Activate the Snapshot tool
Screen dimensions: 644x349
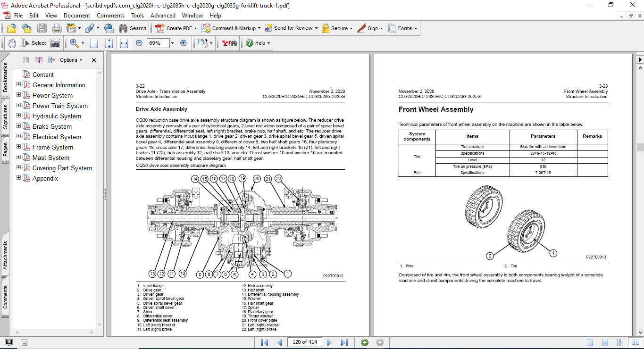55,43
